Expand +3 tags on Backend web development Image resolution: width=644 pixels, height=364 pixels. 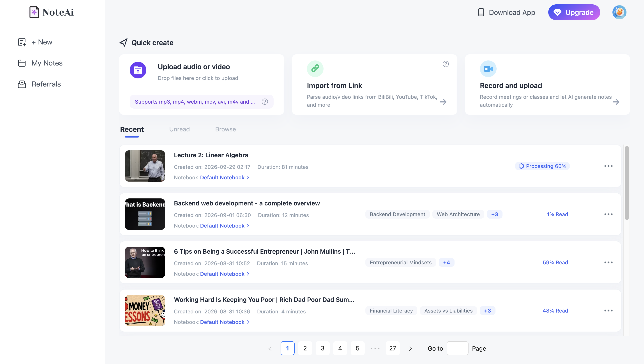tap(495, 214)
